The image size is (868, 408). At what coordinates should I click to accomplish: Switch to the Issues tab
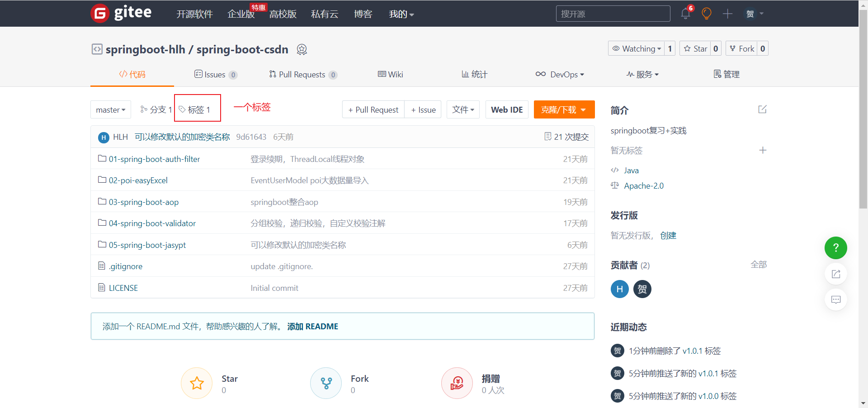coord(216,75)
